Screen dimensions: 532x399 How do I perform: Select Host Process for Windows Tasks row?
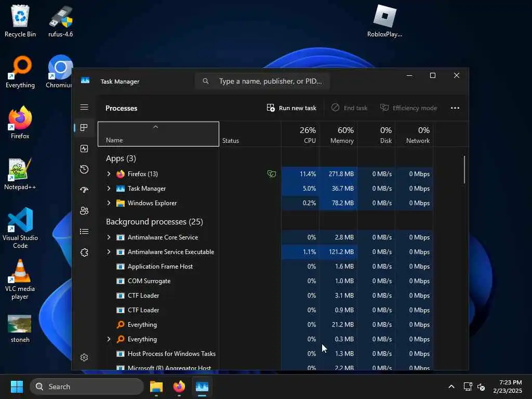tap(265, 353)
